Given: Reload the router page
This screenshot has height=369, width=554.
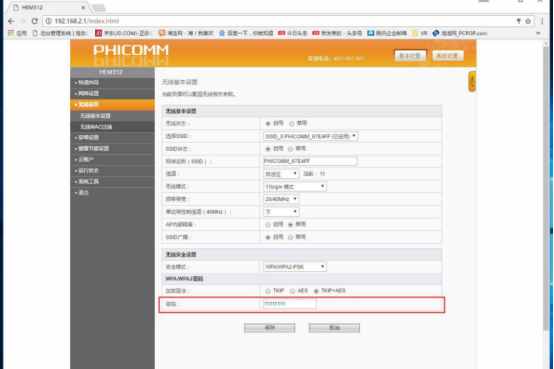Looking at the screenshot, I should (35, 21).
